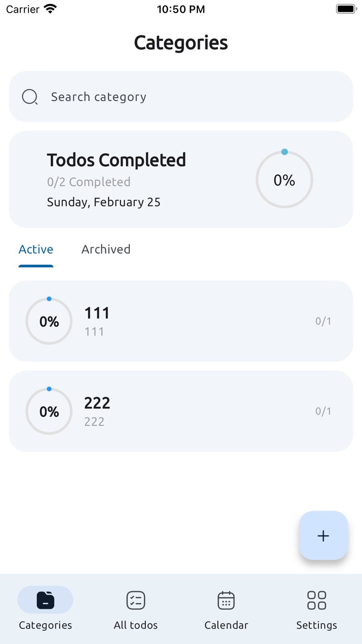
Task: Click the Search category input field
Action: click(190, 97)
